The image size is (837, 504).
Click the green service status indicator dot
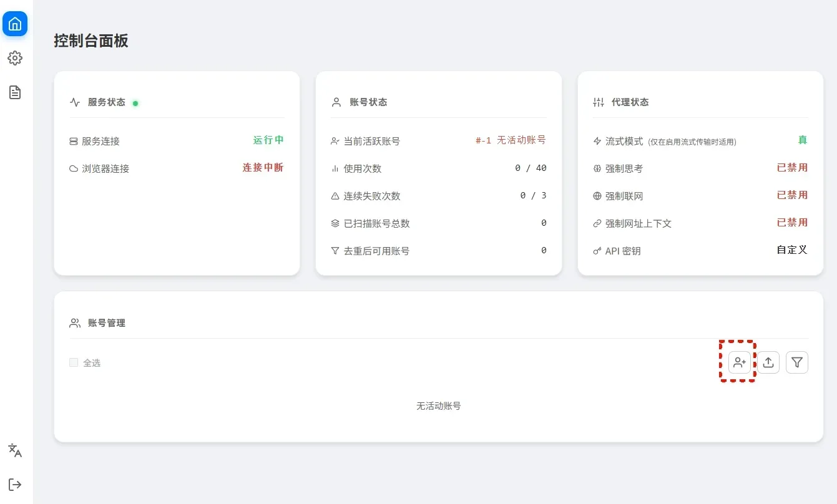(x=135, y=103)
